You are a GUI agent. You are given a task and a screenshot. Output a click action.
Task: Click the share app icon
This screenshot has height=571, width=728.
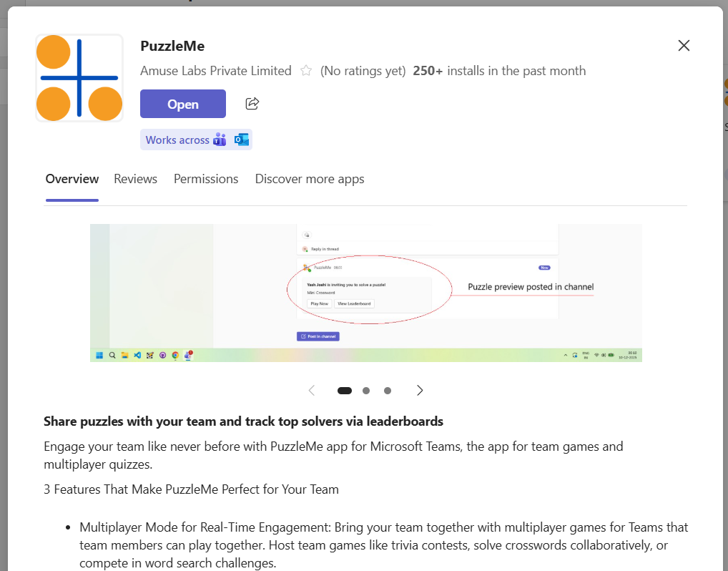[x=252, y=104]
